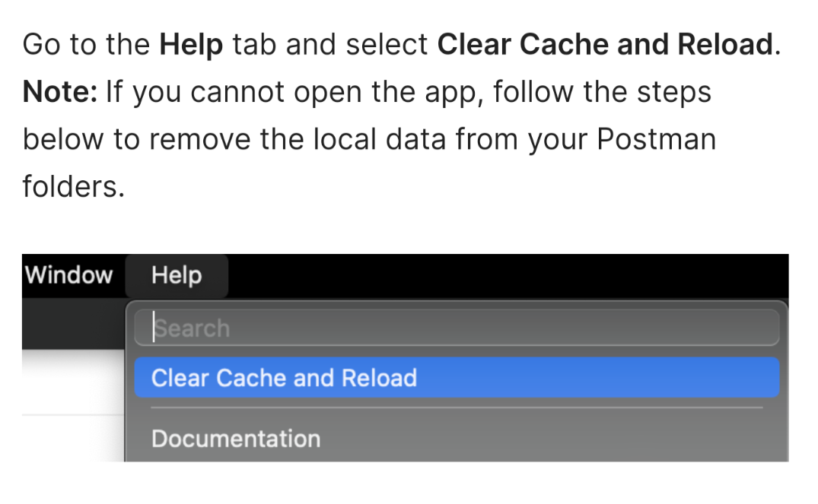The width and height of the screenshot is (818, 504).
Task: Click bold Clear Cache and Reload in the paragraph
Action: (605, 44)
